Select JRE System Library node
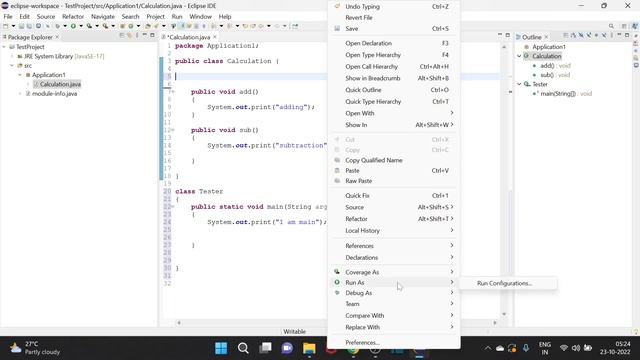640x360 pixels. tap(61, 56)
